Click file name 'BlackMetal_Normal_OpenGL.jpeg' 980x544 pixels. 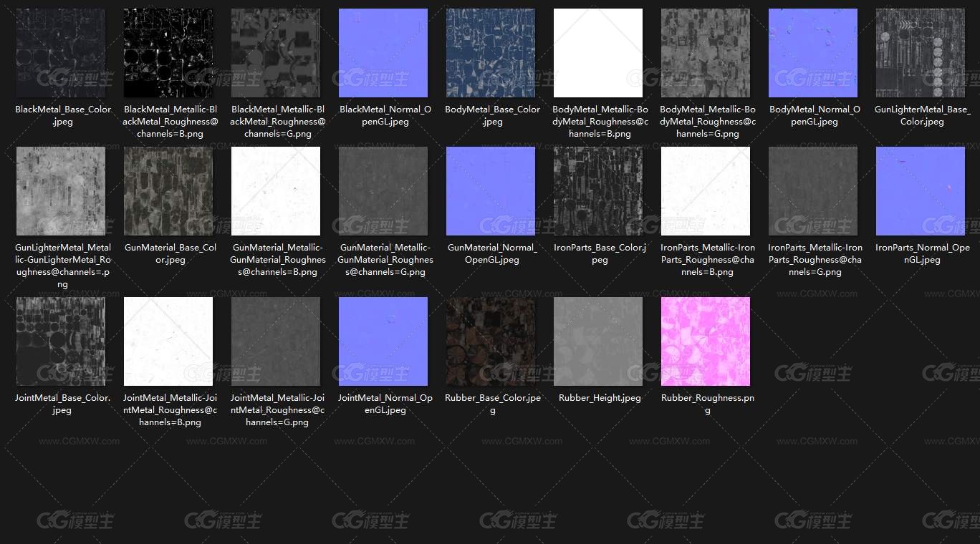tap(385, 116)
